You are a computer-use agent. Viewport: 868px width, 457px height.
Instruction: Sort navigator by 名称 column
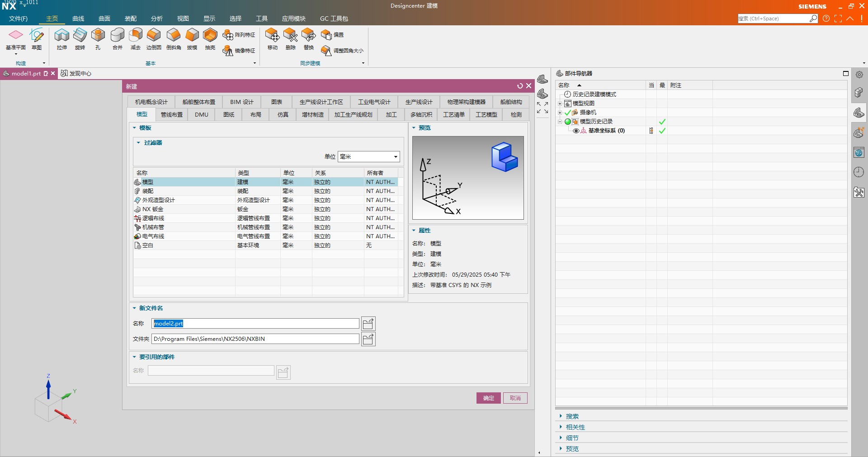pos(600,85)
